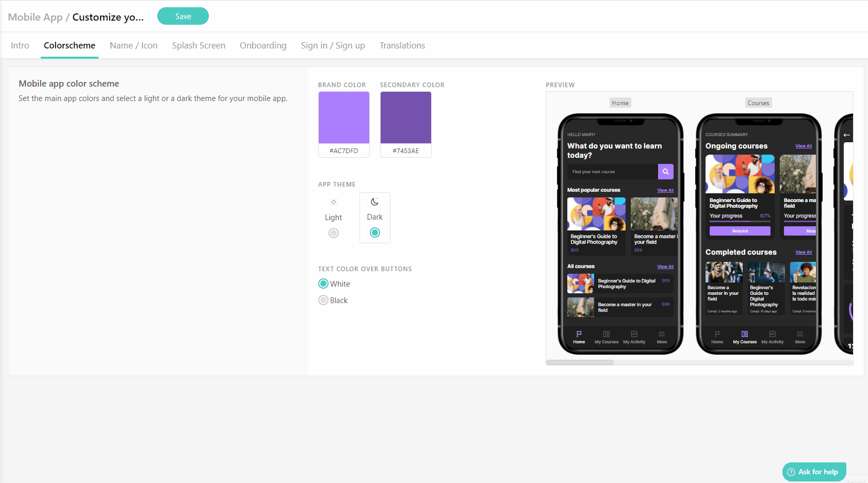This screenshot has height=483, width=868.
Task: Open the Onboarding tab
Action: tap(263, 45)
